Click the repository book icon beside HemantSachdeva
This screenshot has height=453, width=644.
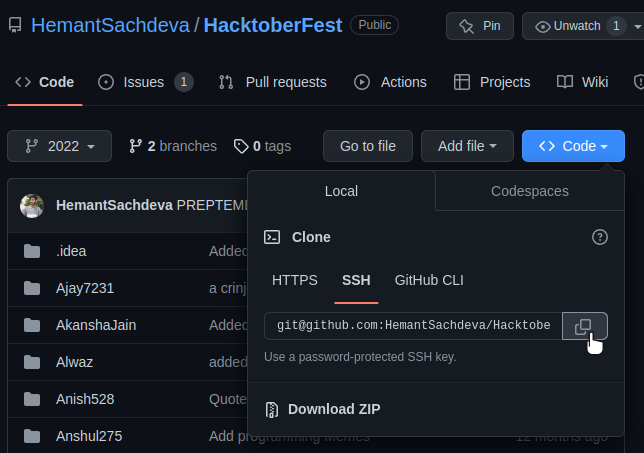(x=15, y=25)
